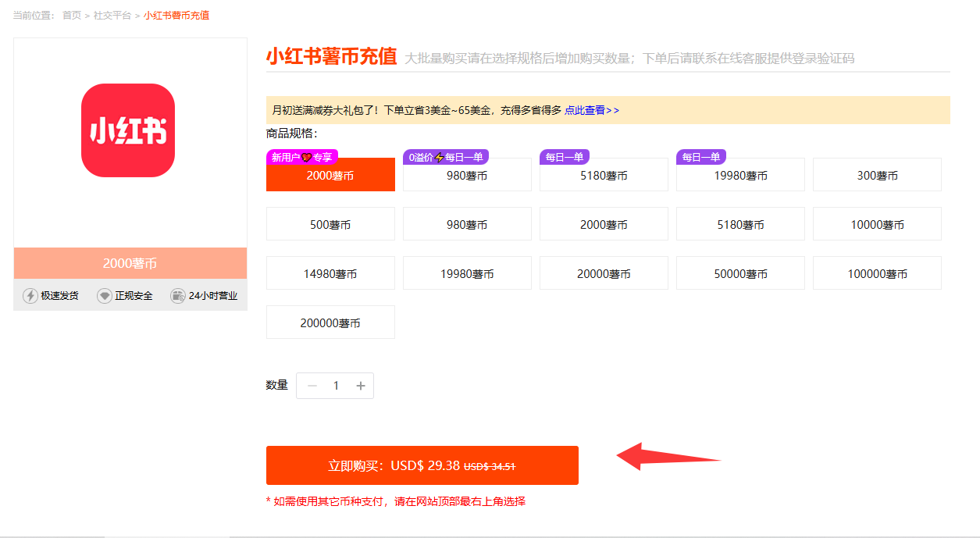Screen dimensions: 980x538
Task: Click the 24小时营业 clock icon
Action: tap(178, 296)
